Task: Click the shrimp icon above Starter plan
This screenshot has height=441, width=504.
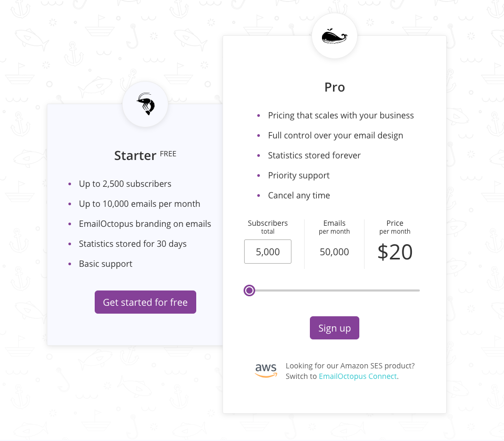Action: click(x=146, y=104)
